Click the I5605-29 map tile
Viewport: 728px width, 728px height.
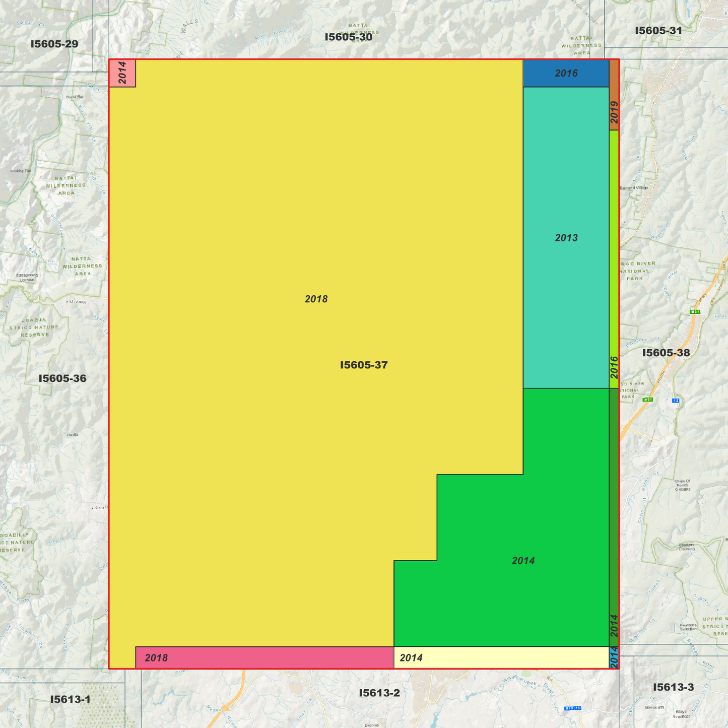[54, 44]
